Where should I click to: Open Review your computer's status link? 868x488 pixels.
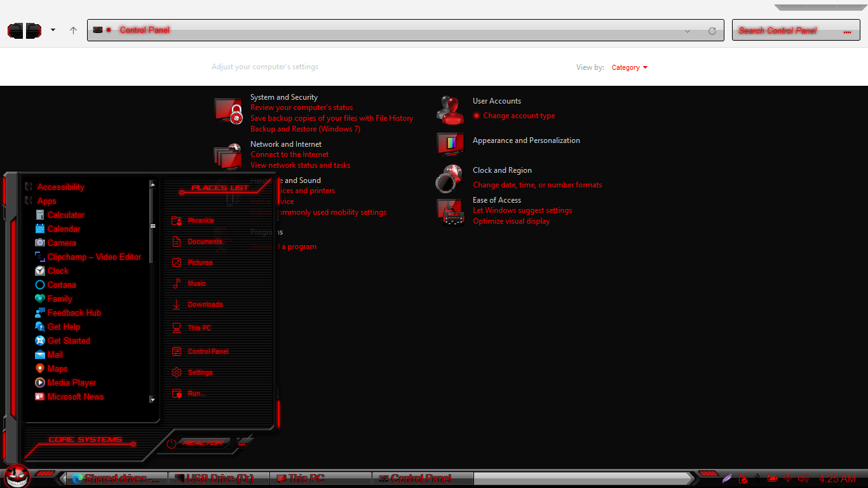tap(302, 107)
